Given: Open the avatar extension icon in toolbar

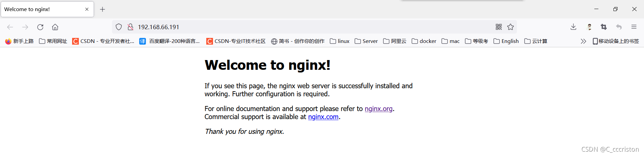Looking at the screenshot, I should tap(589, 27).
